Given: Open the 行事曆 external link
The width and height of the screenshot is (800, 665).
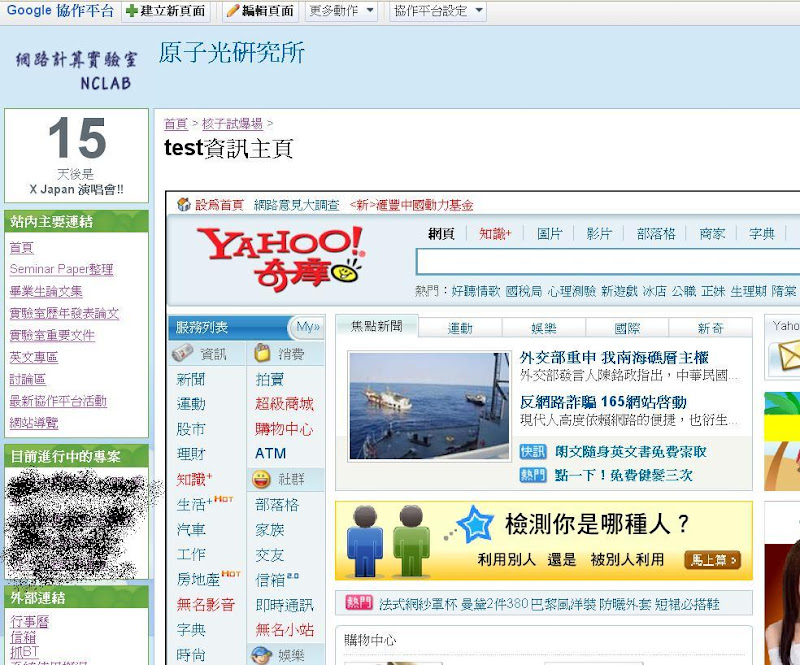Looking at the screenshot, I should pyautogui.click(x=30, y=622).
